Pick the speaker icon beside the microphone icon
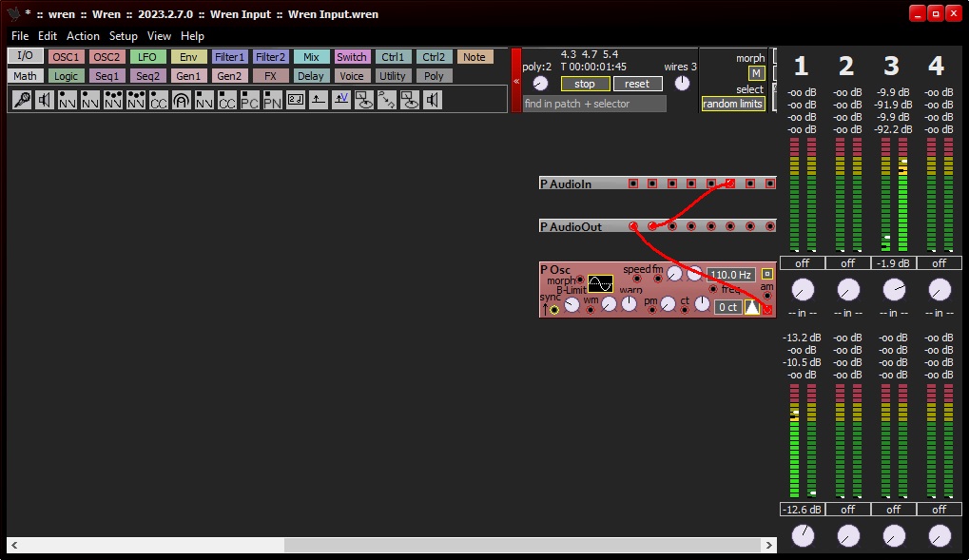969x560 pixels. (x=45, y=100)
